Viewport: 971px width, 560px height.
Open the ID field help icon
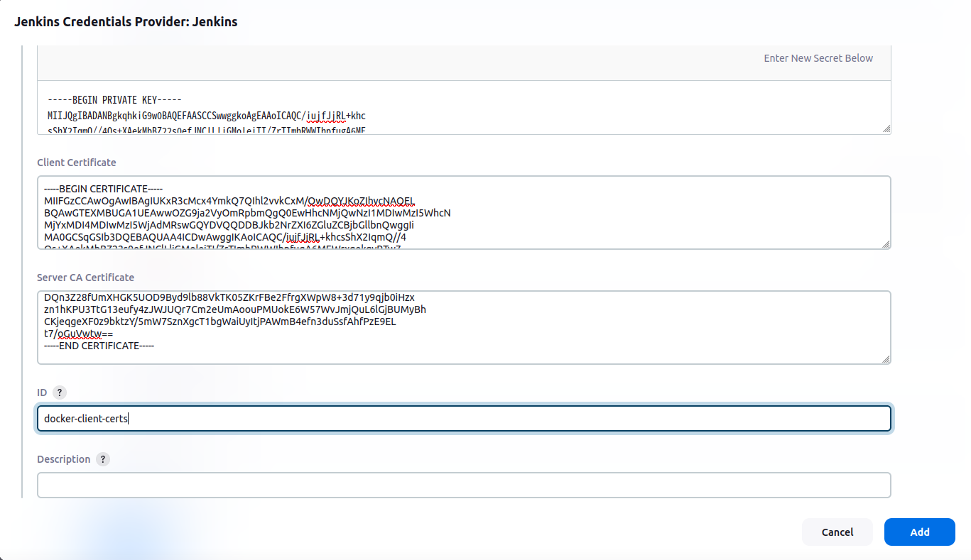[60, 392]
